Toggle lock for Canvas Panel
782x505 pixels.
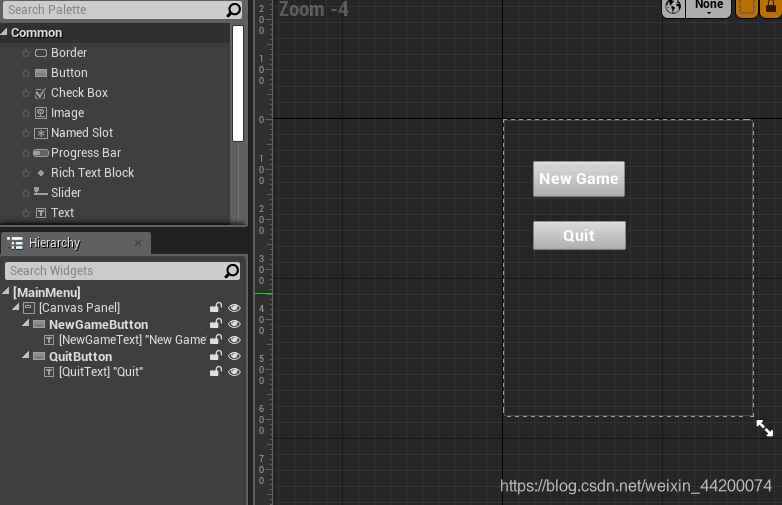tap(215, 308)
